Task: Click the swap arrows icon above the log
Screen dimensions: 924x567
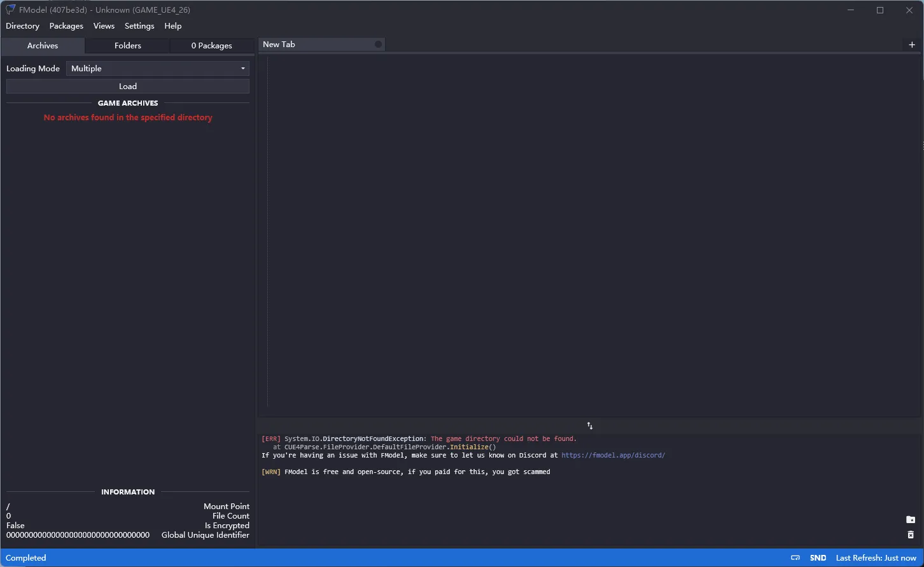Action: tap(590, 426)
